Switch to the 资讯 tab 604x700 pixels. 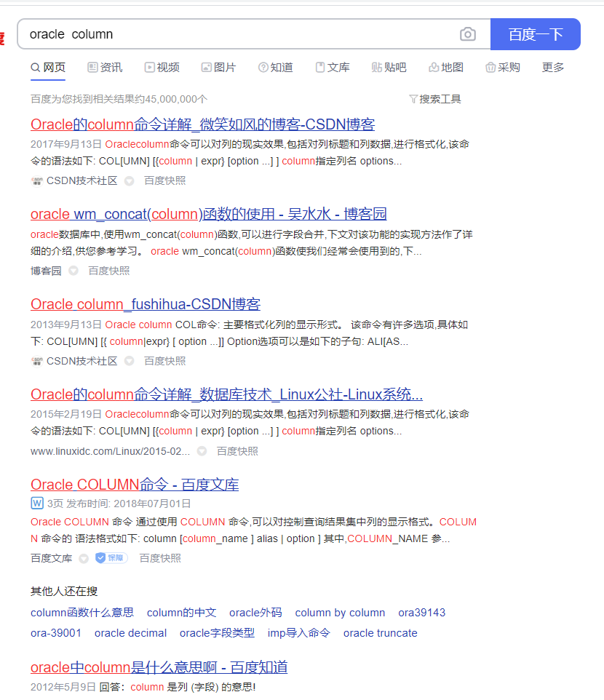pyautogui.click(x=105, y=68)
